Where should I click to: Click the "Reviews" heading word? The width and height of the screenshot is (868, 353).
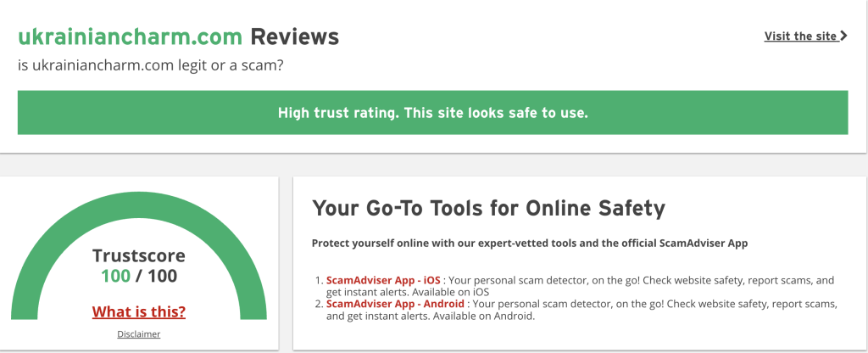(x=294, y=37)
